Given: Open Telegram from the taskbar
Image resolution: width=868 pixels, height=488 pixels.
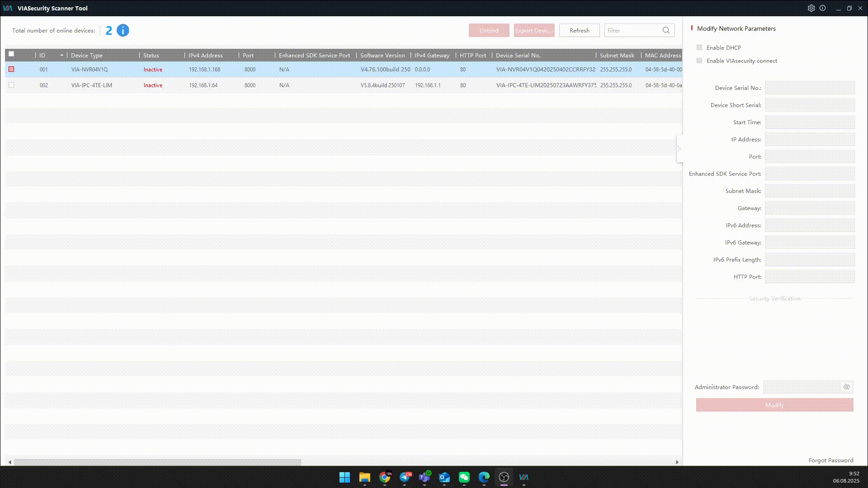Looking at the screenshot, I should click(x=405, y=477).
